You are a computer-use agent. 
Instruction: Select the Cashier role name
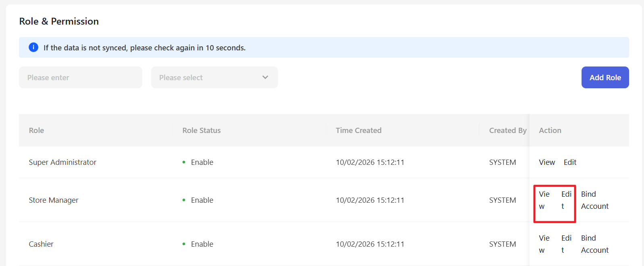point(41,244)
